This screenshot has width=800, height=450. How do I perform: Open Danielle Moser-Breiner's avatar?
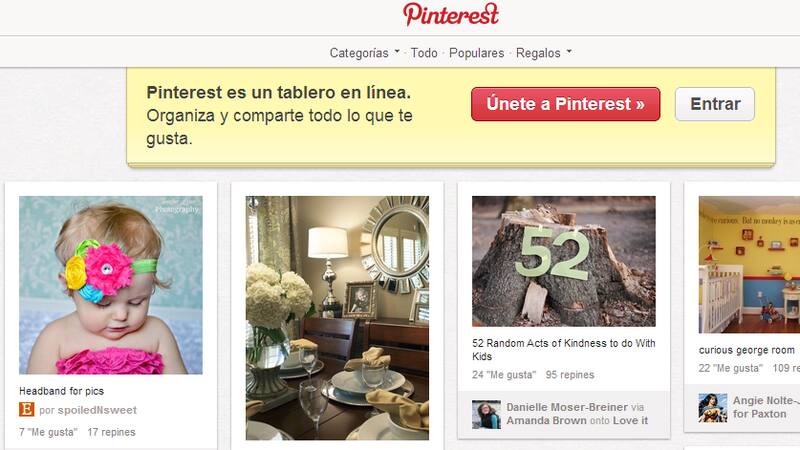tap(486, 414)
